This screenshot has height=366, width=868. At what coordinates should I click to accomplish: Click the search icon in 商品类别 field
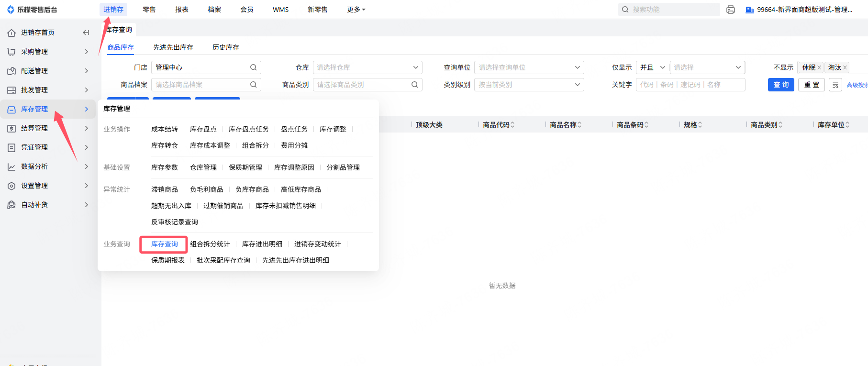(x=414, y=85)
